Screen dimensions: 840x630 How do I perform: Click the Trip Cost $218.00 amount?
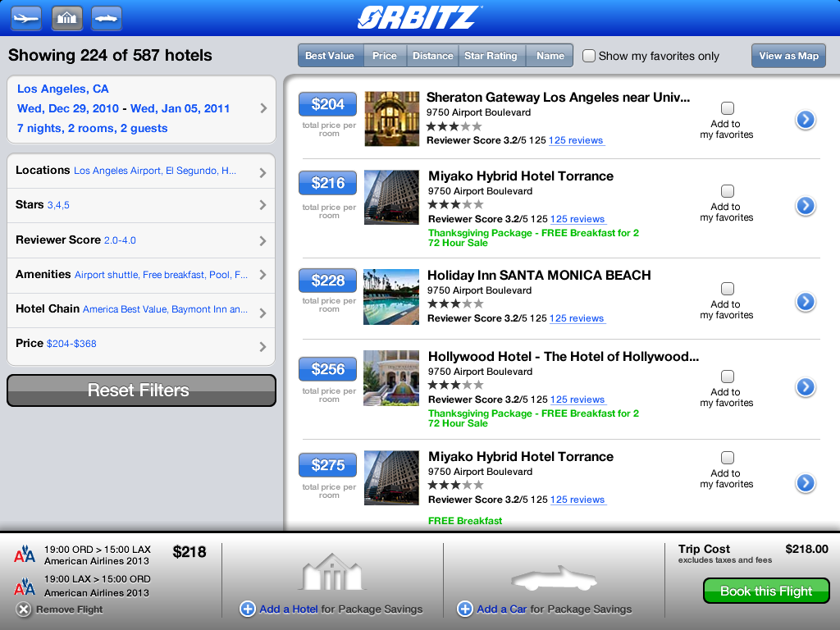(807, 549)
